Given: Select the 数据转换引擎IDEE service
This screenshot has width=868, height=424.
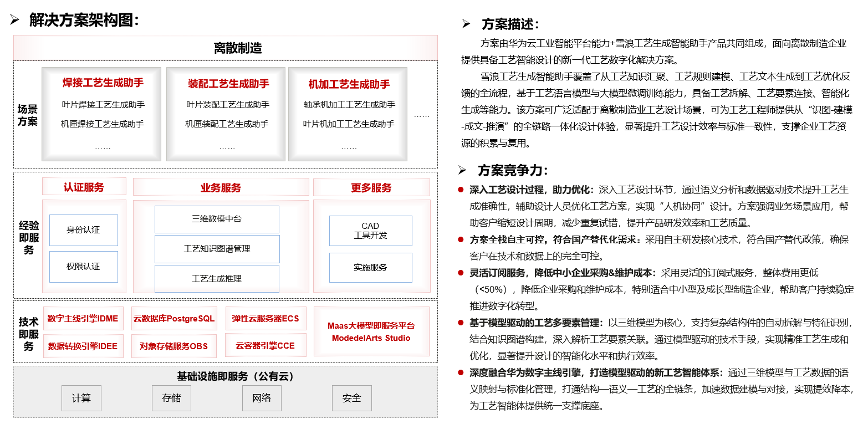Looking at the screenshot, I should click(x=83, y=346).
